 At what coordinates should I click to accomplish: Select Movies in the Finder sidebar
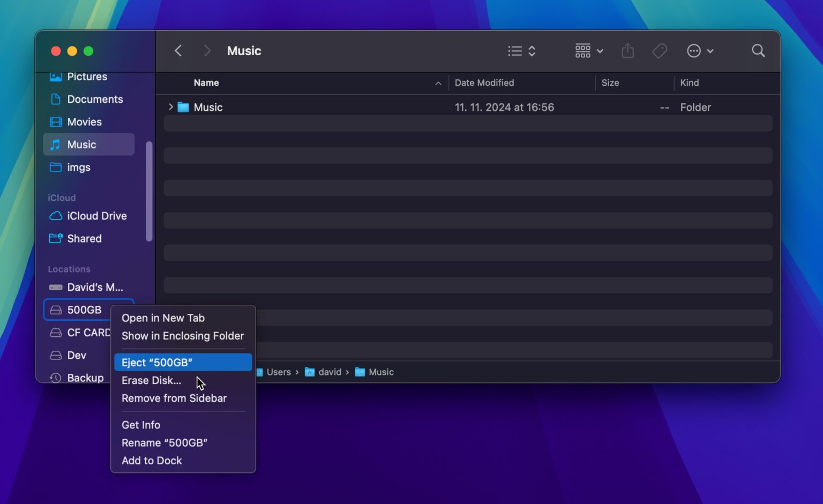[85, 122]
